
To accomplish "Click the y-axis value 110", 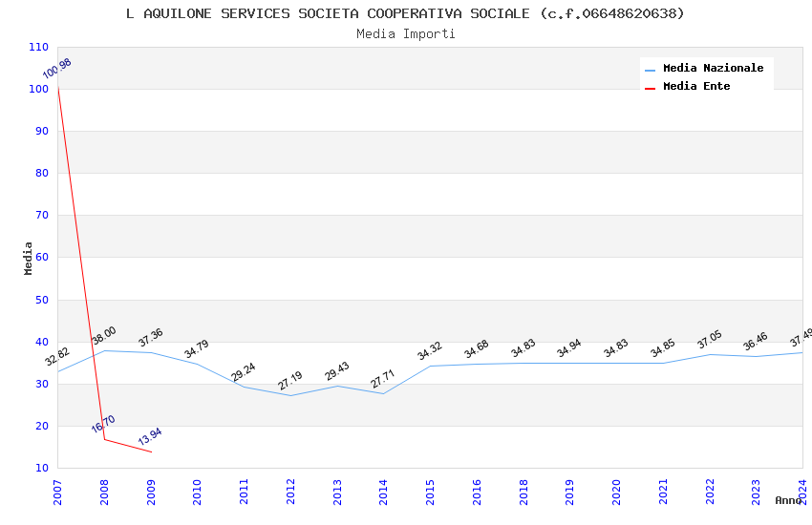I will pos(39,47).
